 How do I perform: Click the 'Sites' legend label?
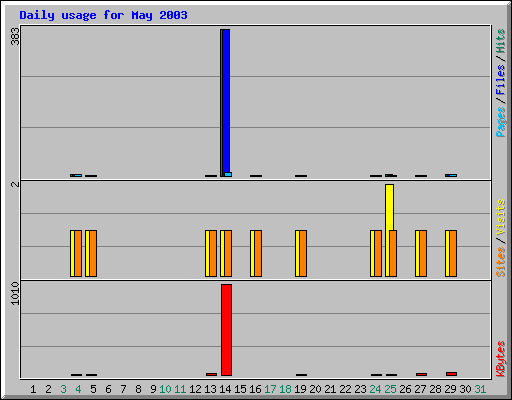[x=500, y=262]
